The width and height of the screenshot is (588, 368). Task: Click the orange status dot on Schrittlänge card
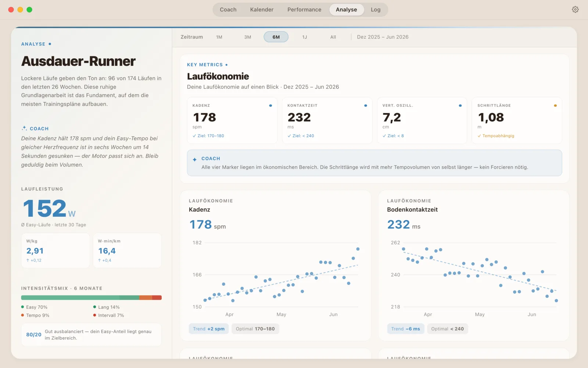pos(555,106)
